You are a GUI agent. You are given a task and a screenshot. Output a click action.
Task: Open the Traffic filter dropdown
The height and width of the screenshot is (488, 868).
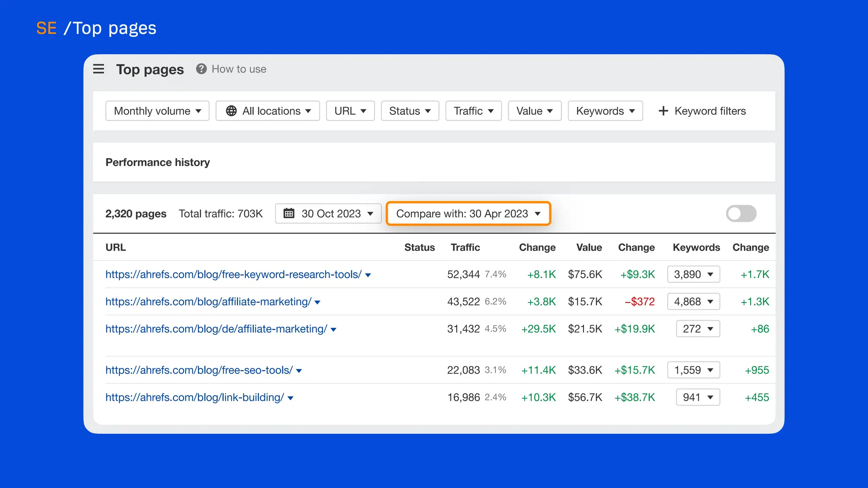[473, 111]
